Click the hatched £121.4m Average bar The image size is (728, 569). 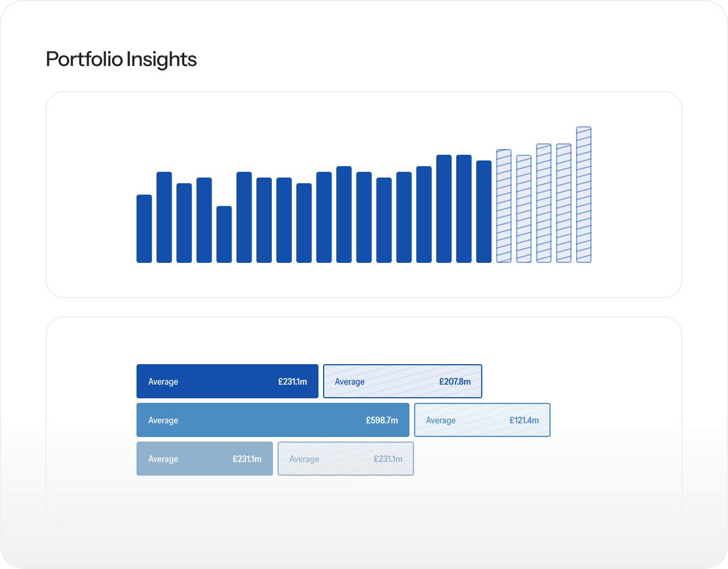(482, 420)
